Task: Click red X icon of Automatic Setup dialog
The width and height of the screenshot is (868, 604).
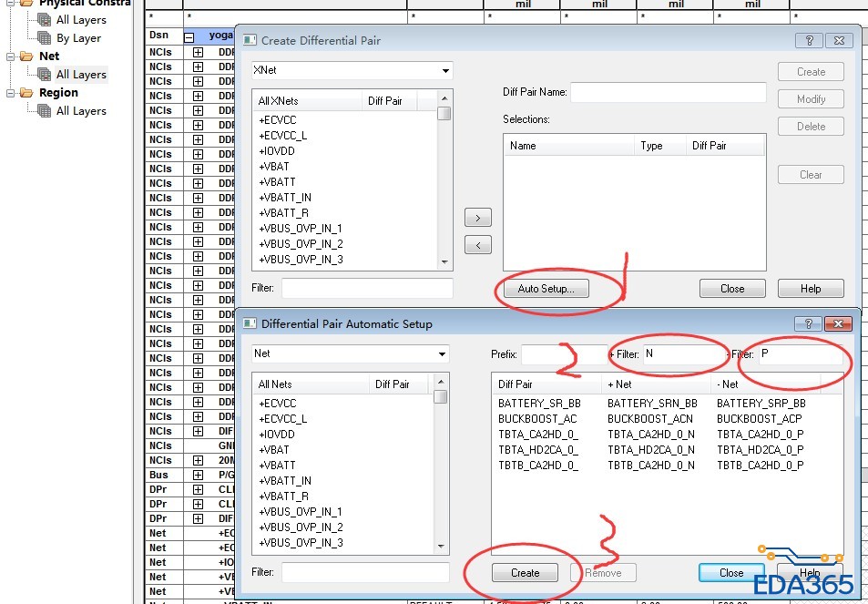Action: tap(838, 324)
